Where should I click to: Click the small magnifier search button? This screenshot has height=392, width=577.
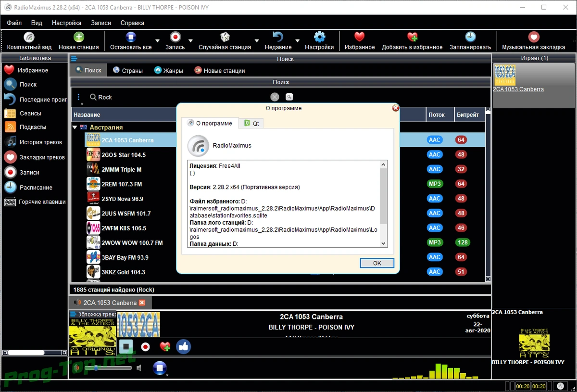289,97
